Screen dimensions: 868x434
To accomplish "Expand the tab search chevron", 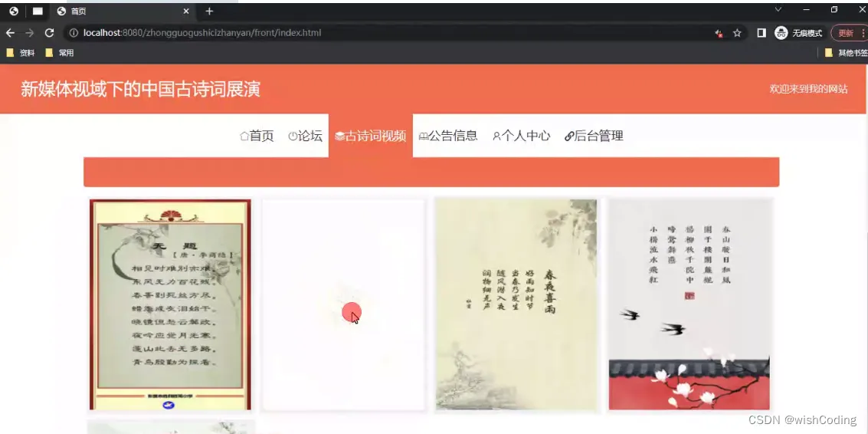I will tap(778, 9).
